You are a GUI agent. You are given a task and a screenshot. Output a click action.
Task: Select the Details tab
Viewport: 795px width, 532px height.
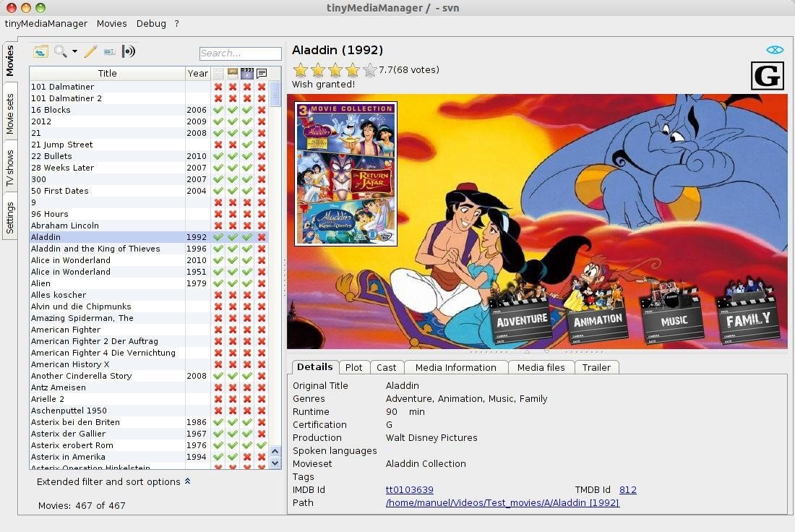315,367
